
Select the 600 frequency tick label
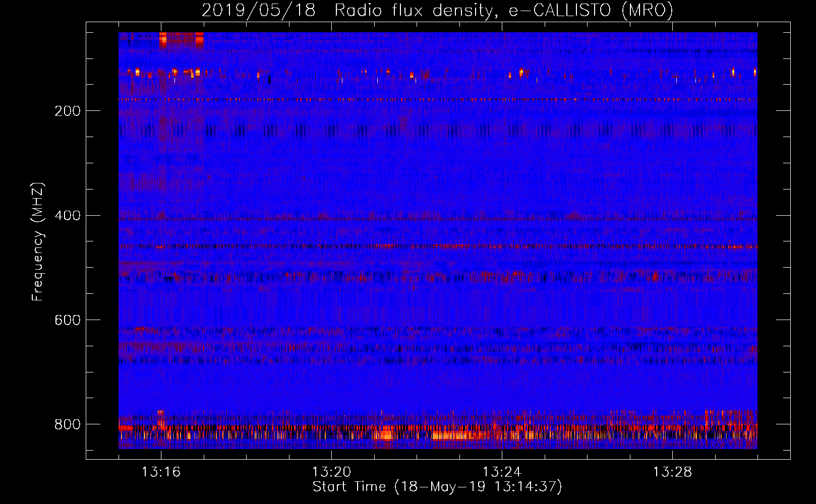point(68,321)
